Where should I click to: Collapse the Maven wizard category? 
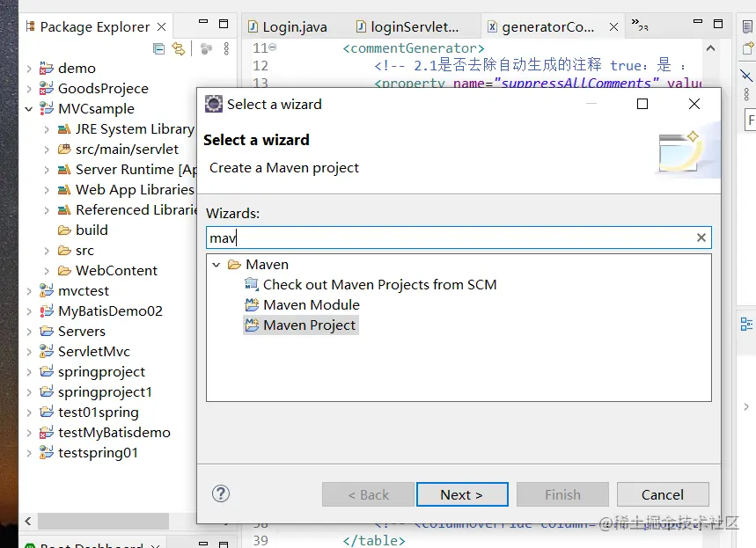(x=217, y=265)
